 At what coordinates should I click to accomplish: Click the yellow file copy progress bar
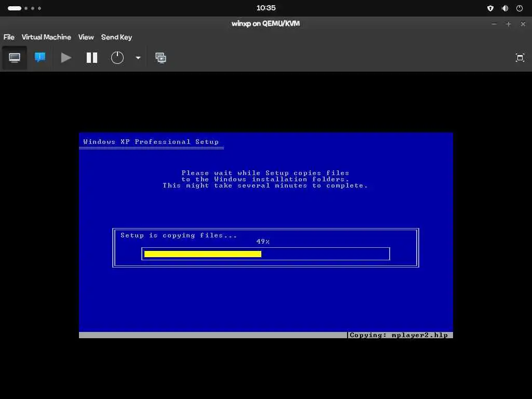point(203,254)
